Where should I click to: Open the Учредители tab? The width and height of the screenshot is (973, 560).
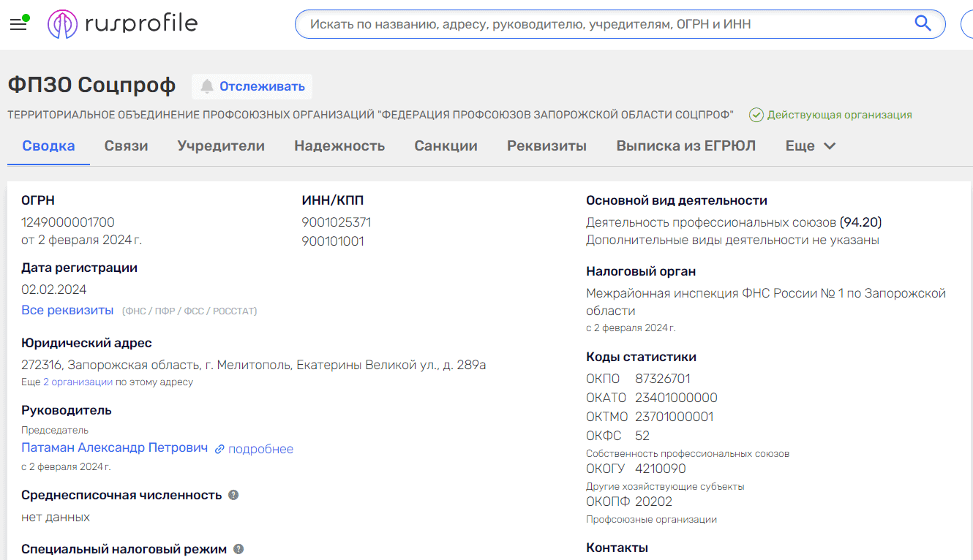tap(221, 145)
